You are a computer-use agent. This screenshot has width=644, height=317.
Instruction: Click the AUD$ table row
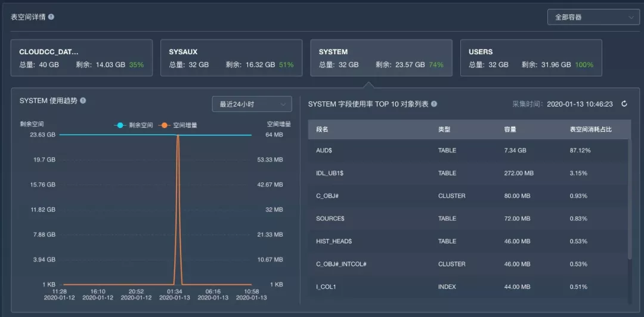point(468,151)
